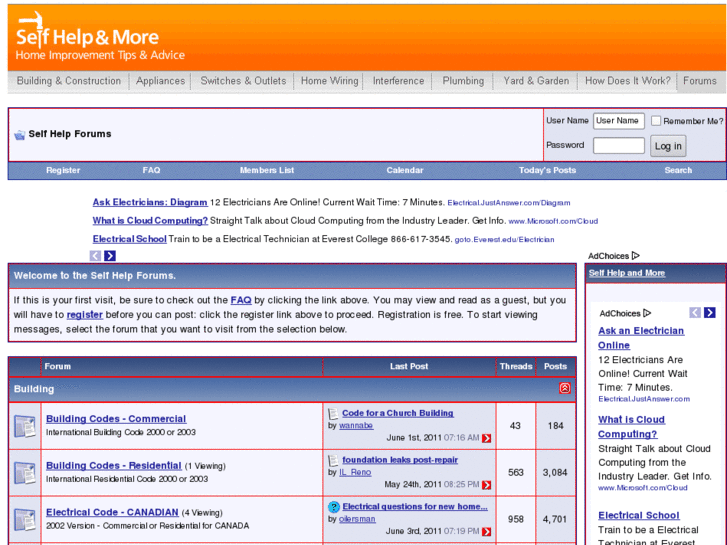Go to last post arrow for May 24th, 2011
This screenshot has width=727, height=545.
point(486,485)
